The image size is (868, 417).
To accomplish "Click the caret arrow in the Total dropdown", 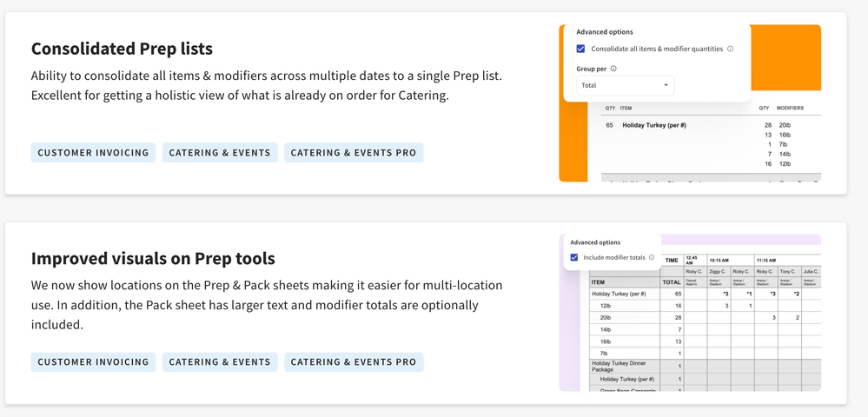I will click(666, 85).
